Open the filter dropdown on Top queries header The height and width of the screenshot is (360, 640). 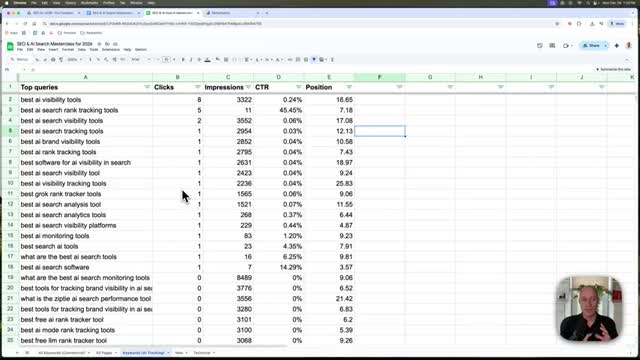pos(147,87)
